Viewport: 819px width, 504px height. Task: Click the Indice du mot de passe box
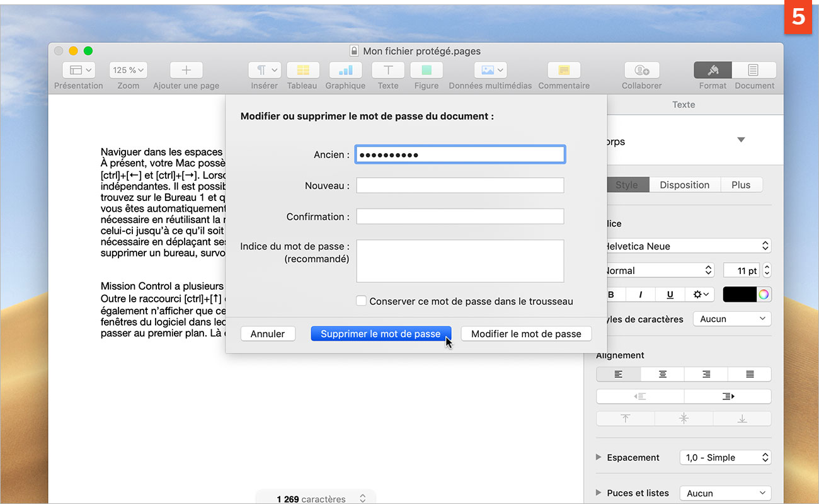pyautogui.click(x=460, y=261)
